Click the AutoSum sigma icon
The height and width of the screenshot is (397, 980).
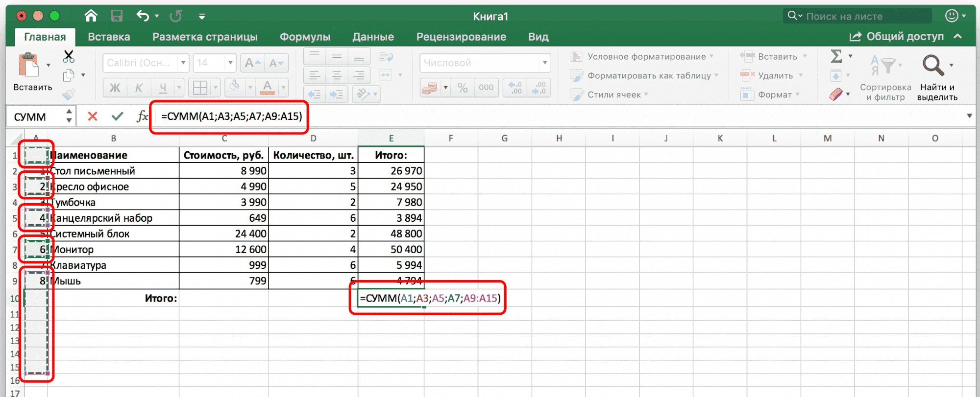[x=836, y=56]
